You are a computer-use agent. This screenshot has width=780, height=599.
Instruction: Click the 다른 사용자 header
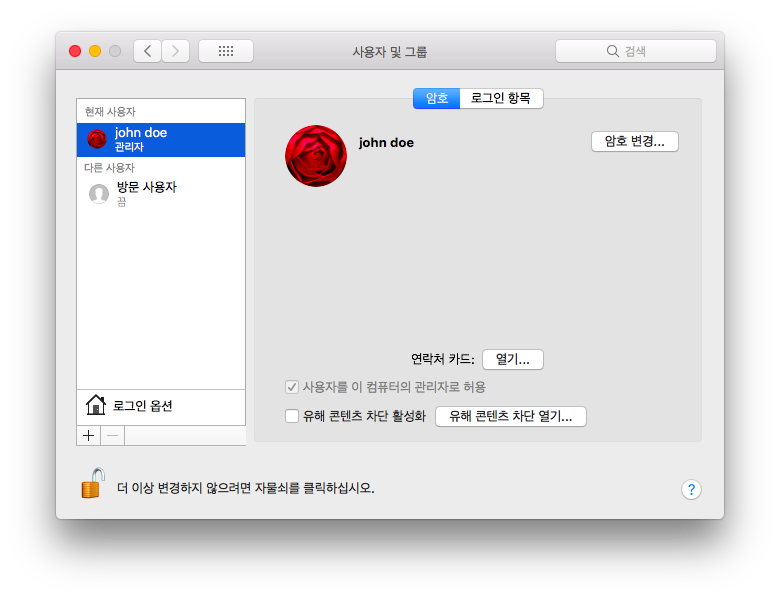[x=109, y=168]
